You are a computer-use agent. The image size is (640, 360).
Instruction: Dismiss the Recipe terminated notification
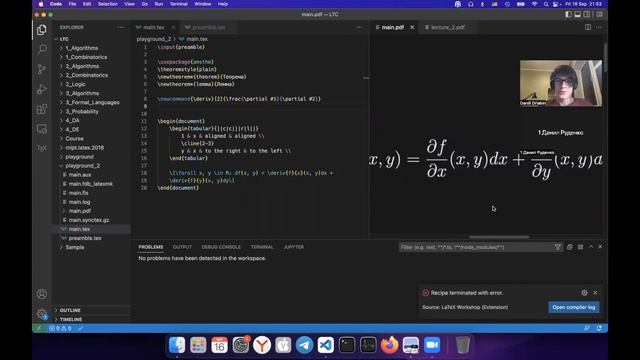[x=595, y=293]
